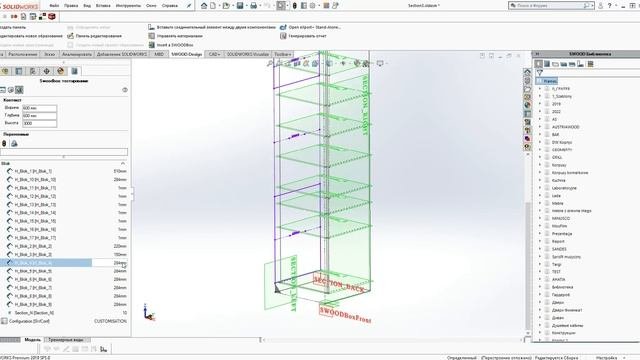Select the Configurabox row with CUSTOMISATION value

(64, 321)
